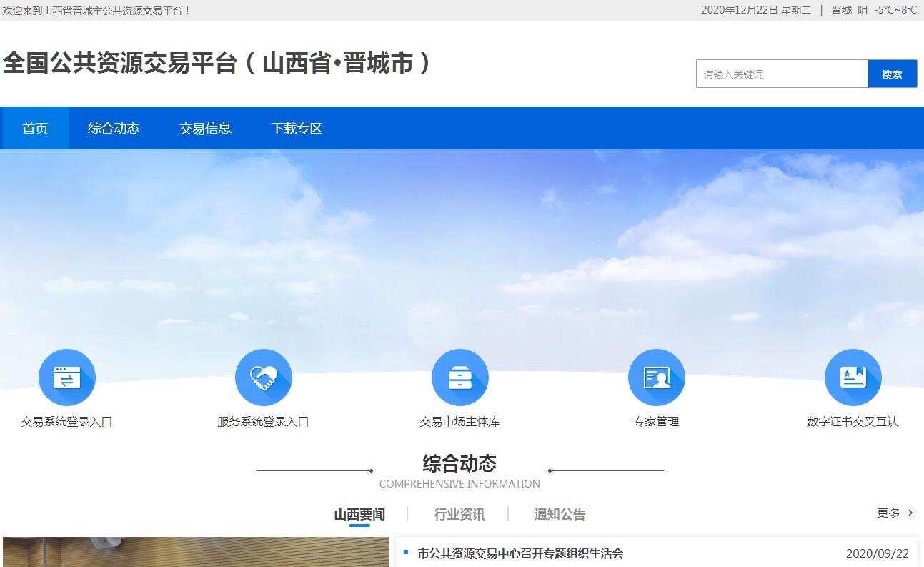The width and height of the screenshot is (924, 567).
Task: Select the 山西要闻 tab
Action: [359, 514]
